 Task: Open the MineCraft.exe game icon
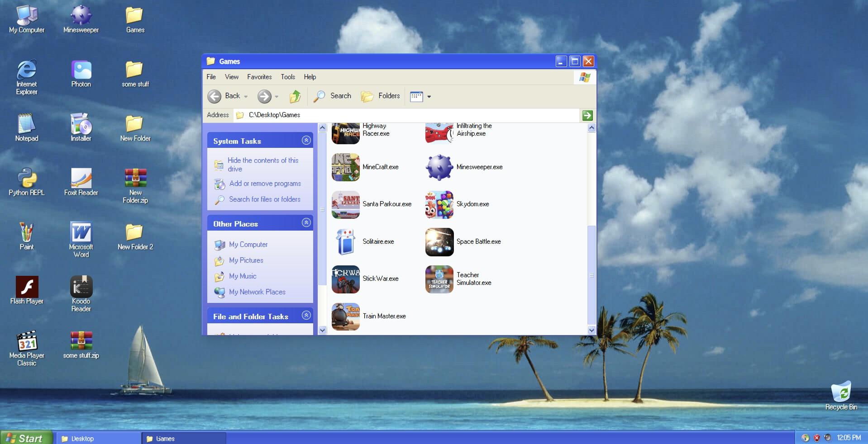pos(346,167)
